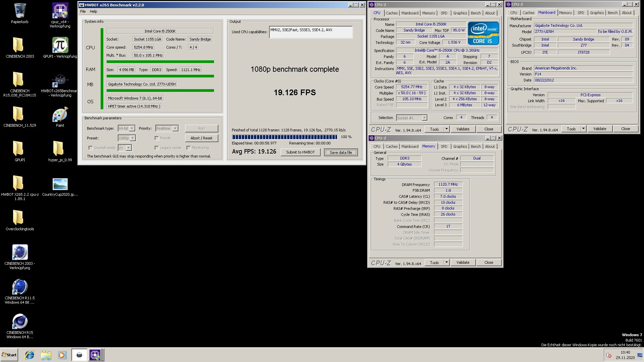The height and width of the screenshot is (362, 644).
Task: Switch to HWBOT x265 Benchmark taskbar icon
Action: [x=79, y=355]
